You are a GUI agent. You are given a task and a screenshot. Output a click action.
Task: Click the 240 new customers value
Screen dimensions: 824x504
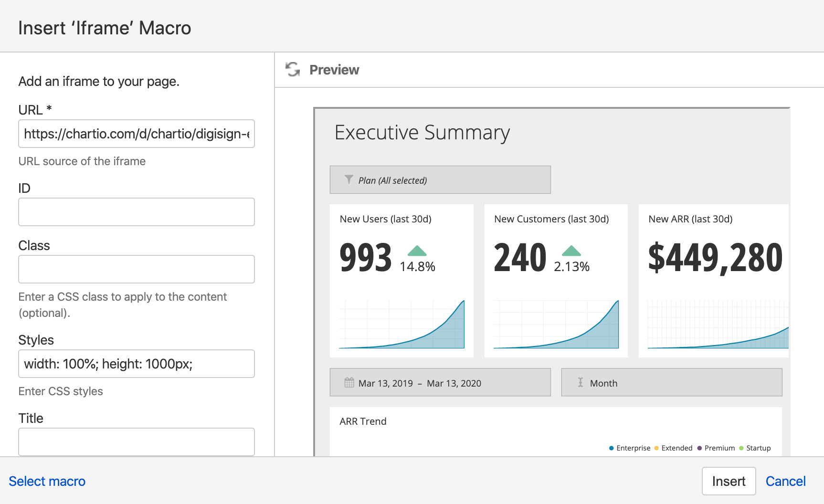[x=520, y=258]
